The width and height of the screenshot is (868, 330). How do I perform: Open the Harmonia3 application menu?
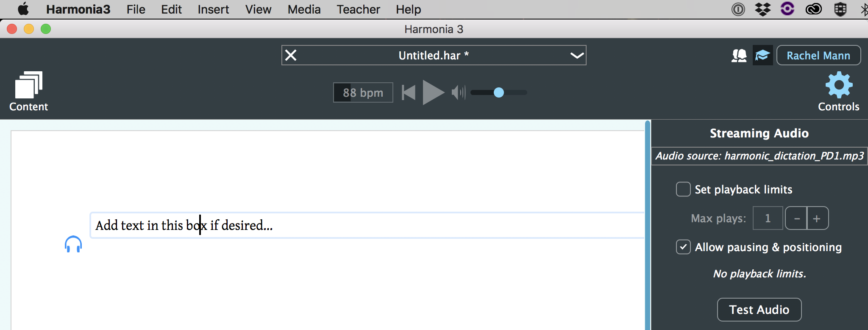78,9
